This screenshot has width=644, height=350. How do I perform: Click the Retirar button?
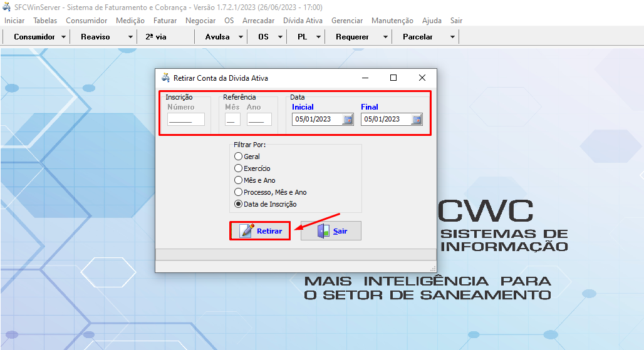point(260,231)
